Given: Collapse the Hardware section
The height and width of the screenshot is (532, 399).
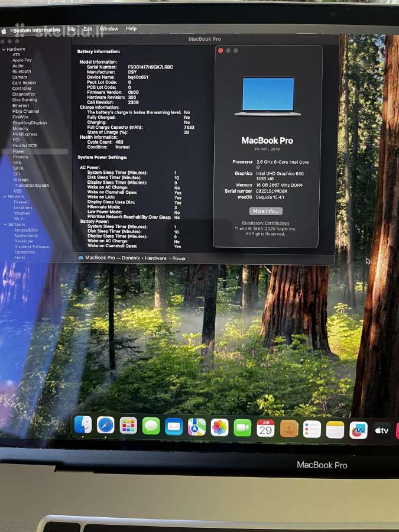Looking at the screenshot, I should [4, 50].
